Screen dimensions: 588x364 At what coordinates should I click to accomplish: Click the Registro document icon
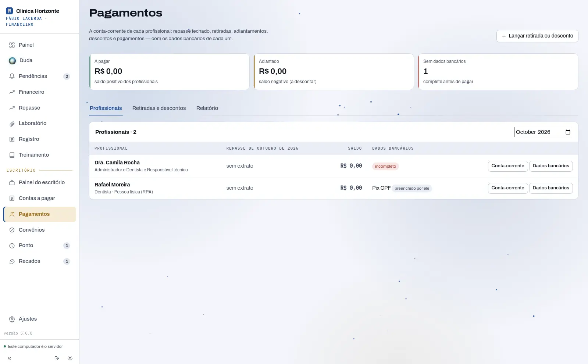tap(12, 139)
